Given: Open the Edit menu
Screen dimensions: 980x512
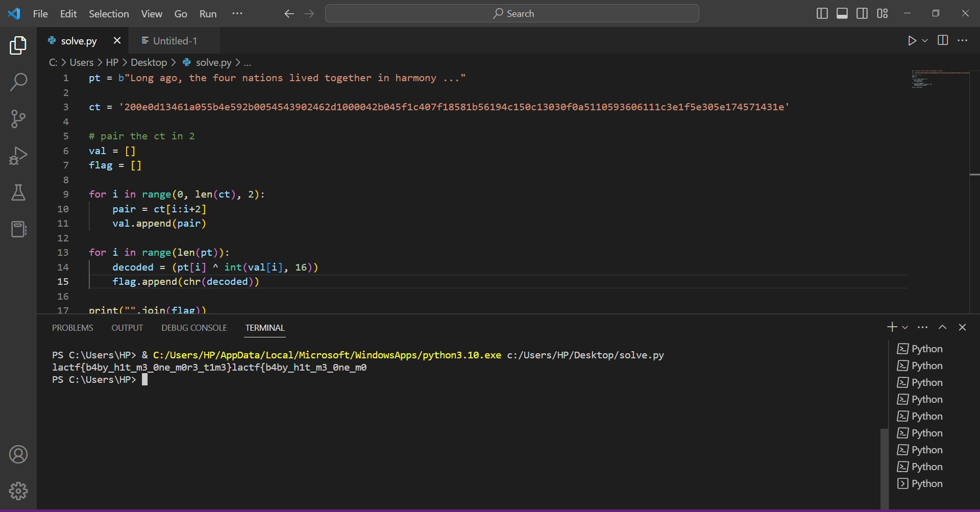Looking at the screenshot, I should pos(68,14).
